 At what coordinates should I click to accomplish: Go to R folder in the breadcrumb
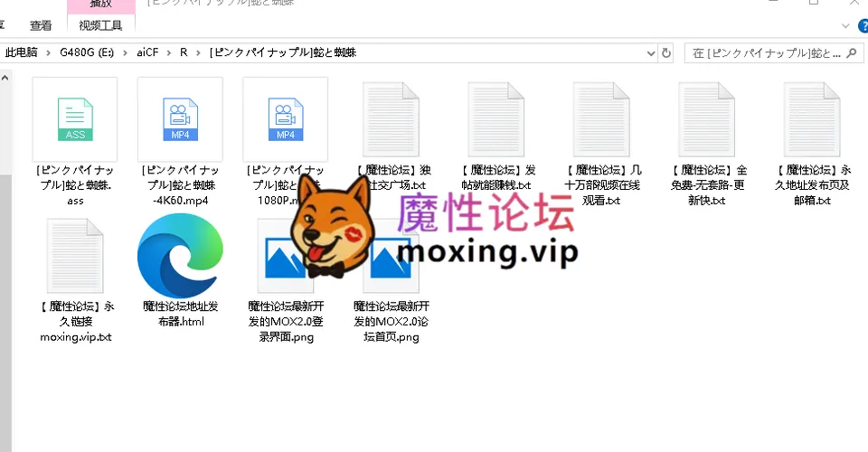[184, 52]
